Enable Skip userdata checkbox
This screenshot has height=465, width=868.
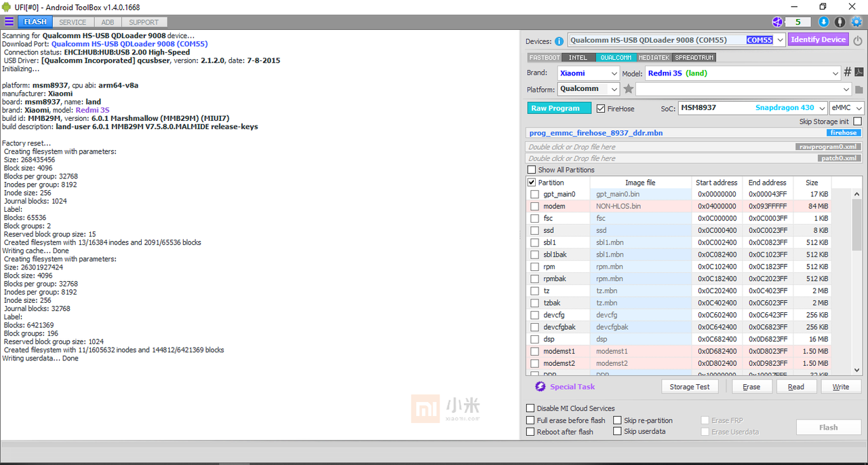pos(617,432)
